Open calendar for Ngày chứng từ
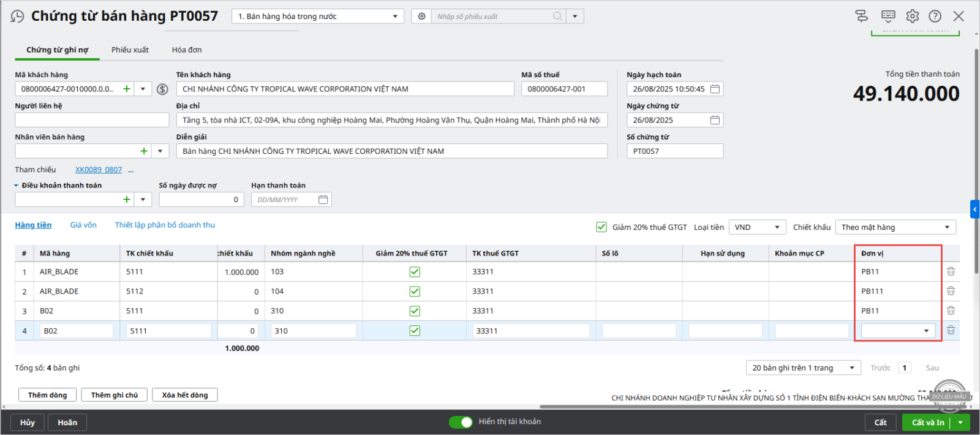 [715, 120]
